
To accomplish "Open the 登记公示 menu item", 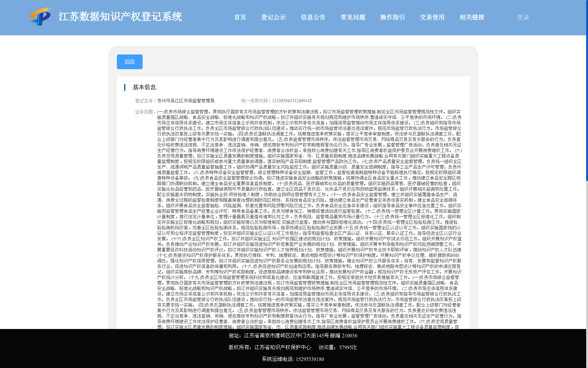I will (x=274, y=17).
